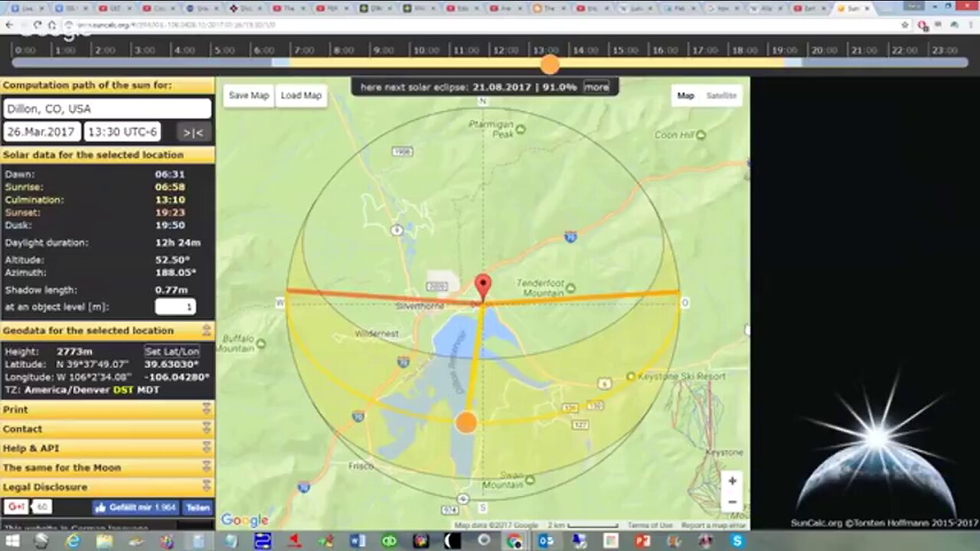The height and width of the screenshot is (551, 980).
Task: Click the Load Map button
Action: [x=301, y=96]
